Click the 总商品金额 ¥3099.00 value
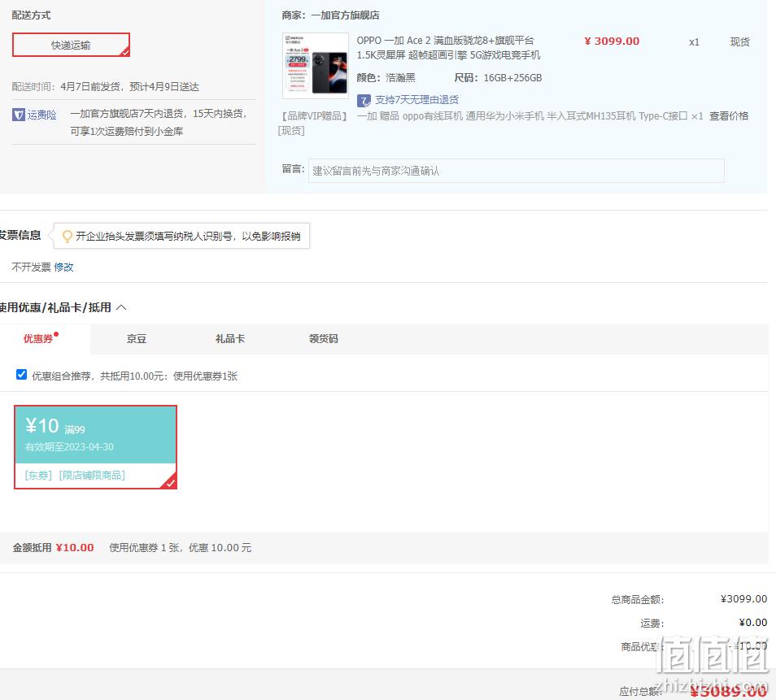 pos(743,599)
